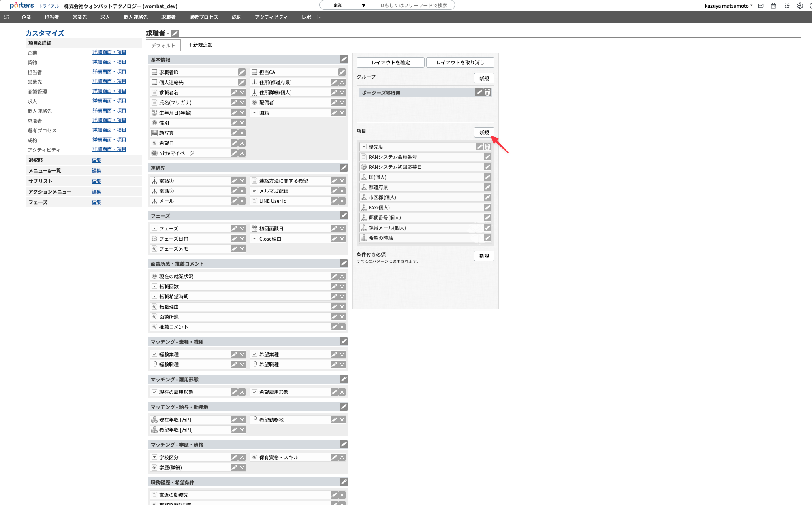Viewport: 812px width, 505px height.
Task: Edit the 希望の時給 item
Action: (487, 238)
